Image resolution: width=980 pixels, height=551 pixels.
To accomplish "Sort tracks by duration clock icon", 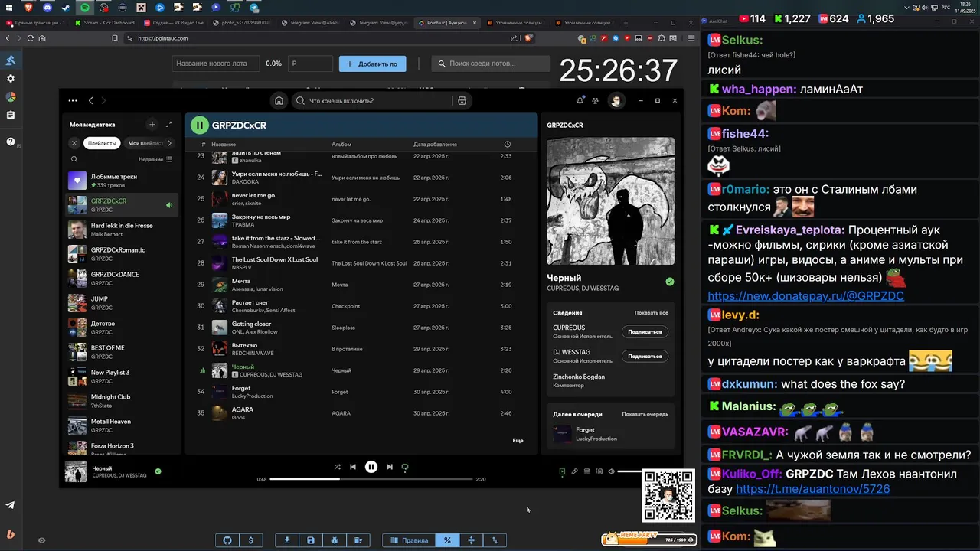I will tap(508, 144).
